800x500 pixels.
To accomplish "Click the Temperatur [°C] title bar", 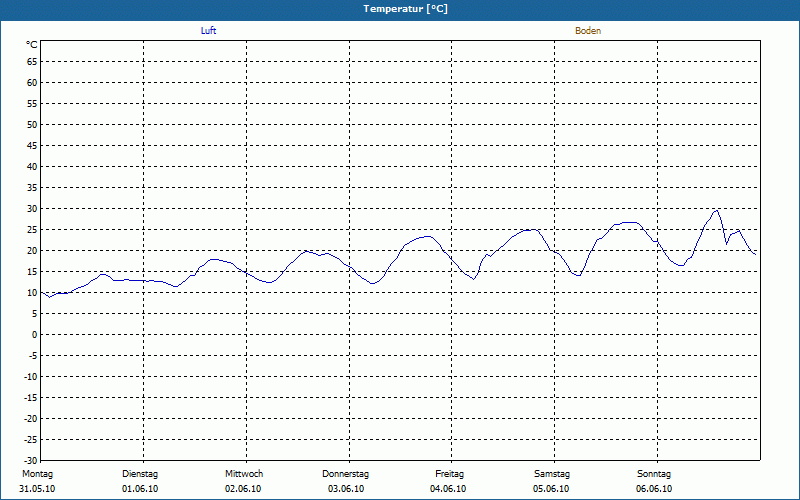I will click(400, 9).
